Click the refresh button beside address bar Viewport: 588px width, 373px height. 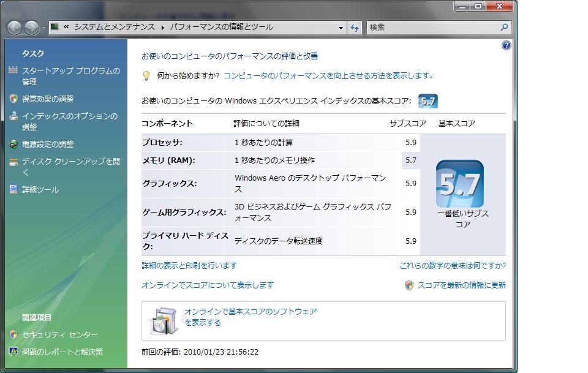tap(355, 28)
